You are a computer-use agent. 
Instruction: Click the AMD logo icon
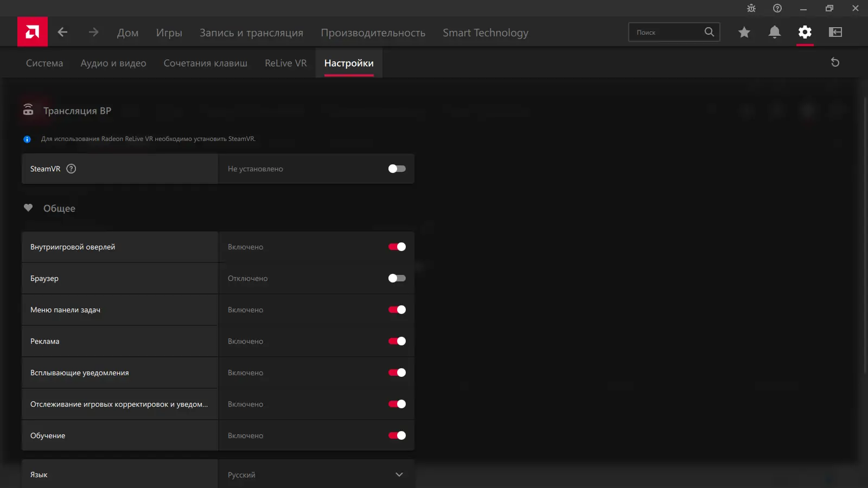click(33, 32)
